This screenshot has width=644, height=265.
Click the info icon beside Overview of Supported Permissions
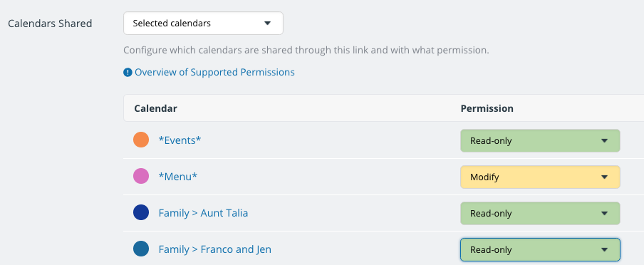pos(128,73)
